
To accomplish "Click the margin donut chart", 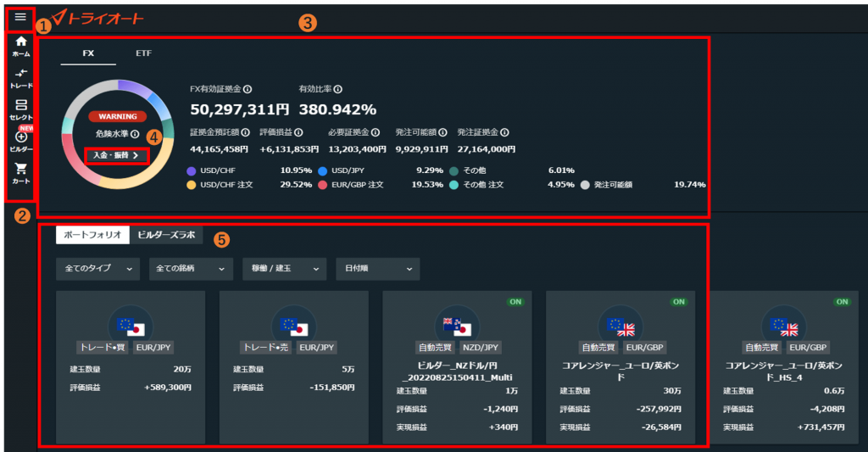I will coord(117,135).
